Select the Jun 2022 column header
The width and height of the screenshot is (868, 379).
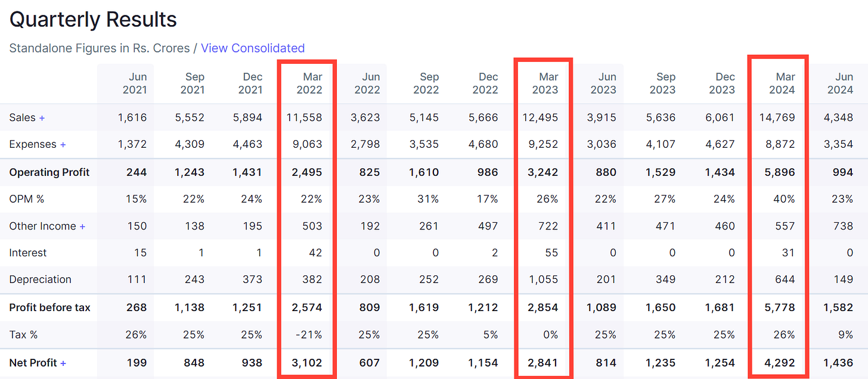(367, 83)
